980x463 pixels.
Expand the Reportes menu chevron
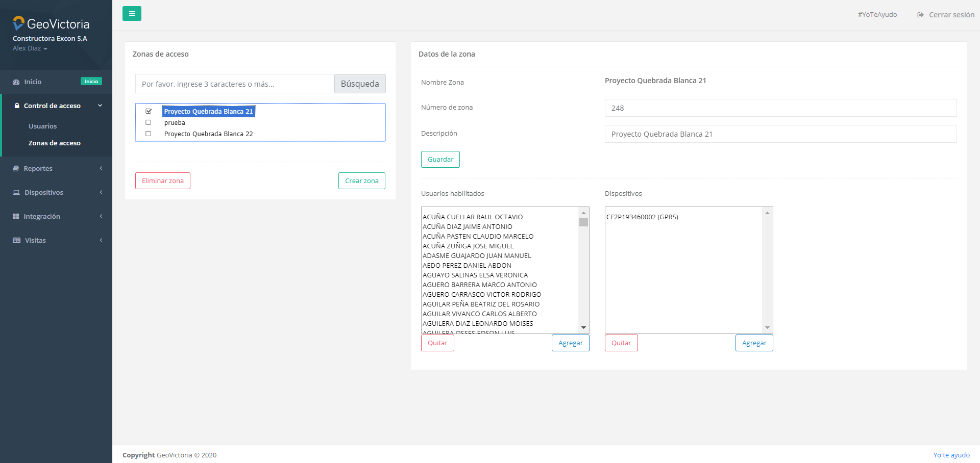pyautogui.click(x=101, y=168)
